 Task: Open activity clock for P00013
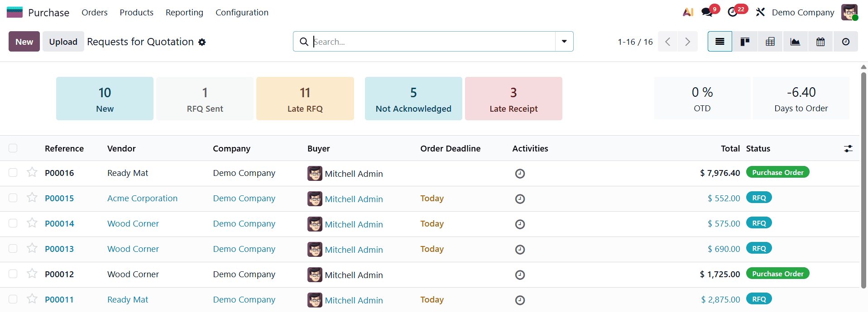[x=520, y=250]
